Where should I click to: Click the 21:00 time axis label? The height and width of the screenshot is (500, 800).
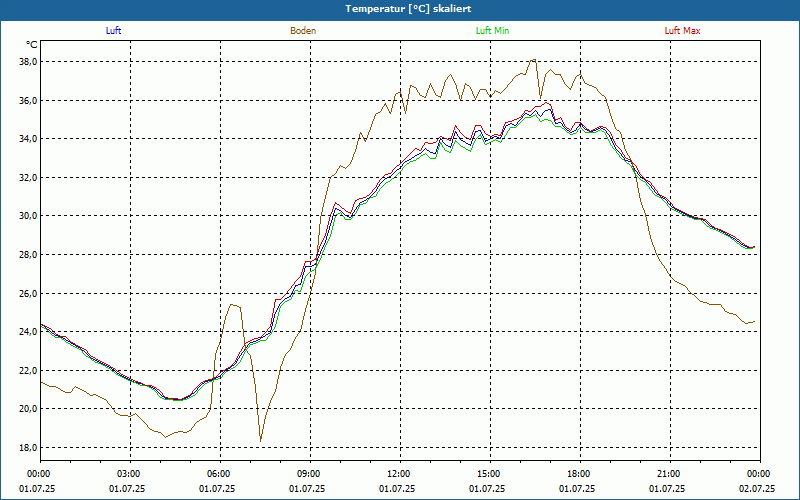point(670,474)
